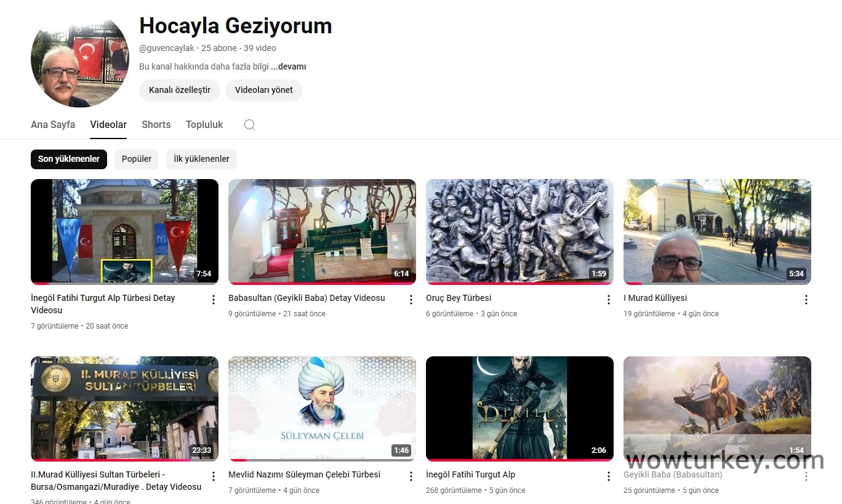This screenshot has width=842, height=504.
Task: Open more actions for Oruç Bey Türbesi
Action: pyautogui.click(x=609, y=300)
